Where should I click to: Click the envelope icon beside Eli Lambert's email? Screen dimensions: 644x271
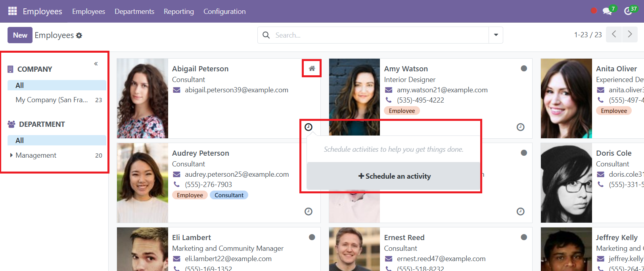[176, 259]
